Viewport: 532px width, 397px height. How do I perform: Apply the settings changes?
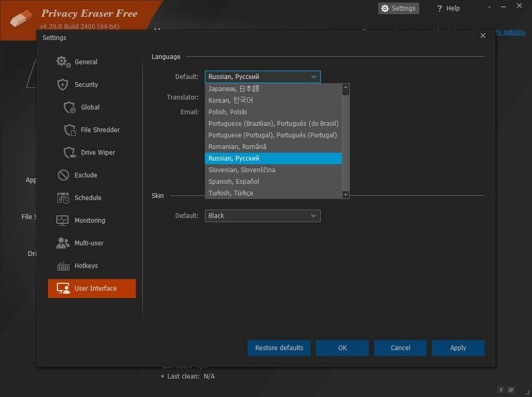coord(458,348)
